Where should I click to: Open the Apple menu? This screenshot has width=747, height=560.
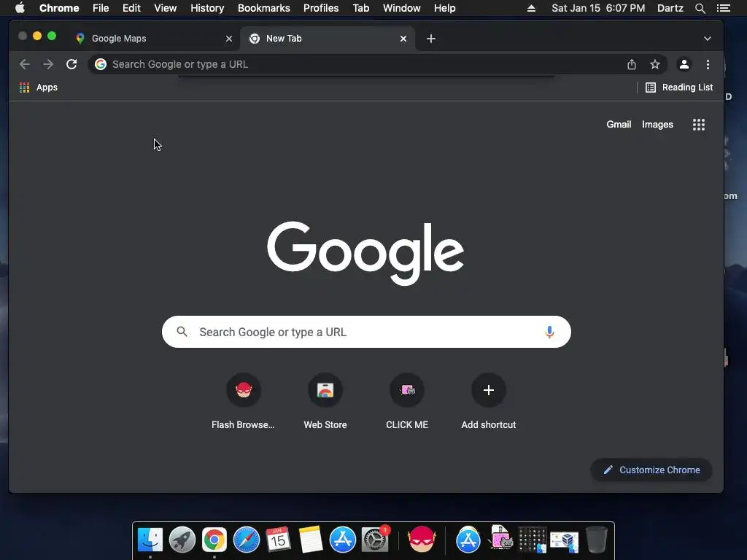[x=20, y=8]
